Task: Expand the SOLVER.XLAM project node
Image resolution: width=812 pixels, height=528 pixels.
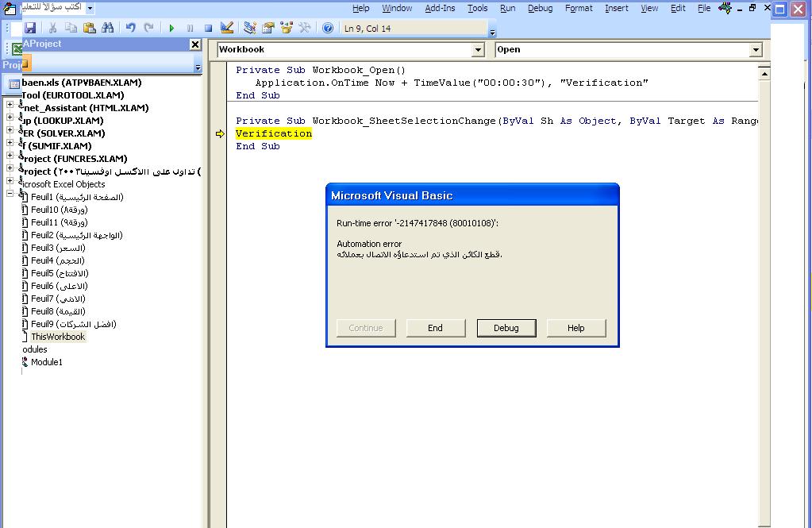Action: [x=10, y=130]
